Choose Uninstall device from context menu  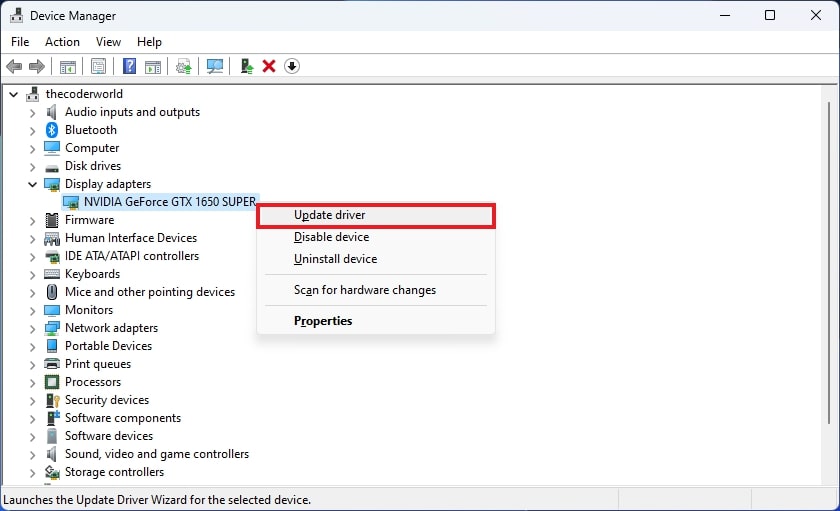(376, 259)
